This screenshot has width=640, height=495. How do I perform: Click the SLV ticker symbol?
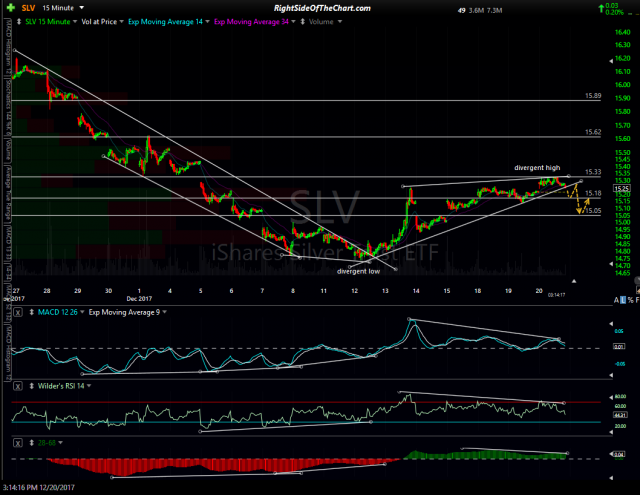[28, 8]
